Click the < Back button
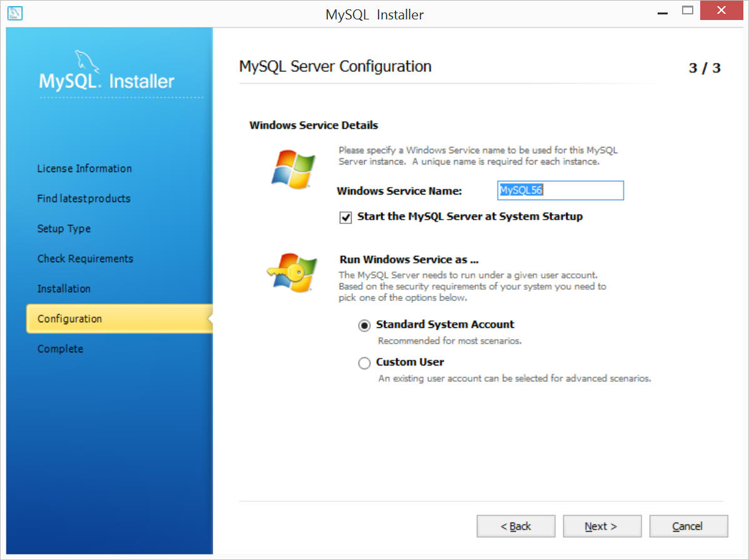The height and width of the screenshot is (560, 749). (x=516, y=526)
